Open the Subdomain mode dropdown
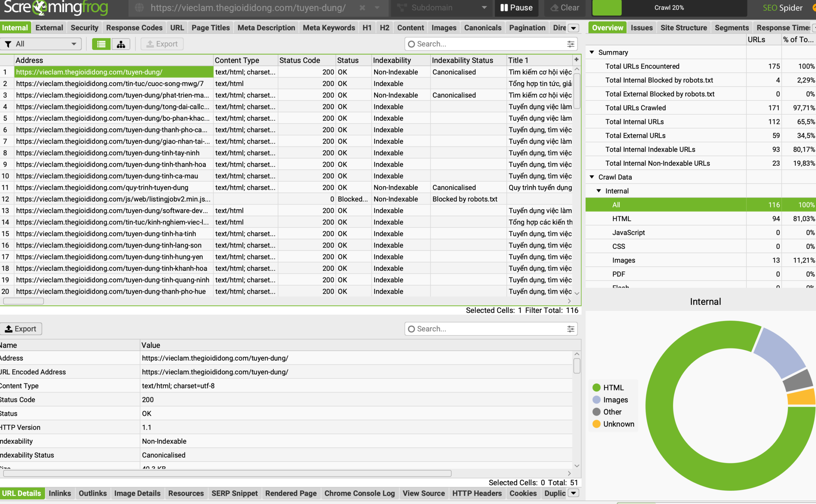The image size is (816, 504). pyautogui.click(x=441, y=8)
